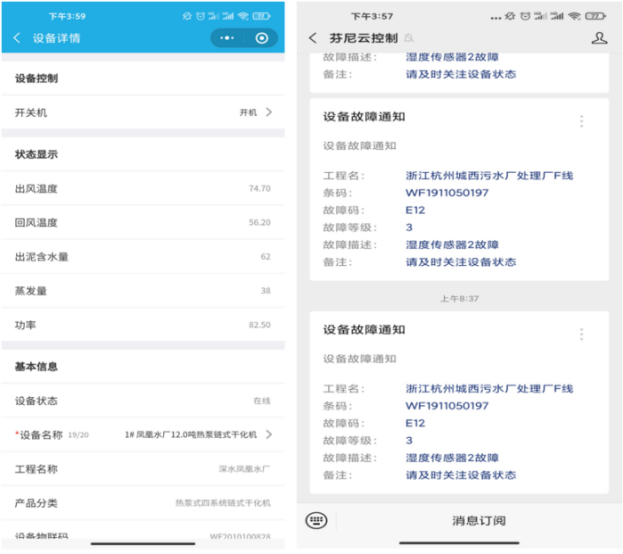Tap the 设备状态 row showing 在线
The width and height of the screenshot is (623, 554).
click(143, 400)
